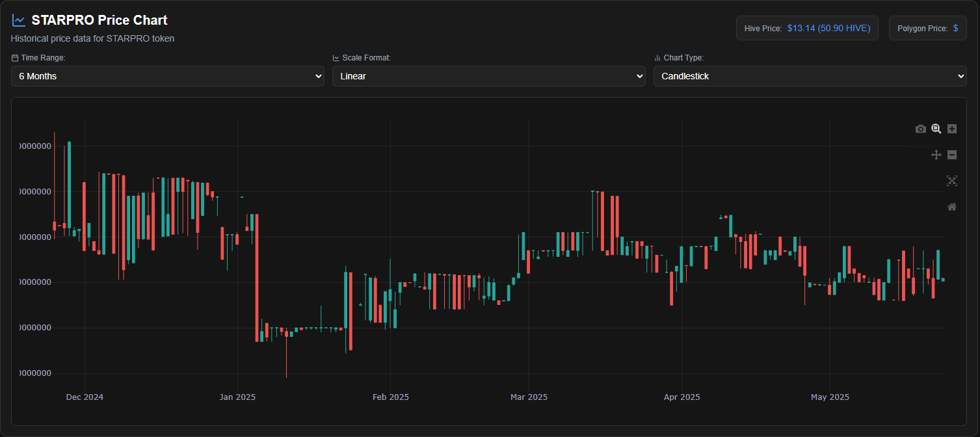Image resolution: width=980 pixels, height=437 pixels.
Task: Download chart as PNG camera icon
Action: click(920, 129)
